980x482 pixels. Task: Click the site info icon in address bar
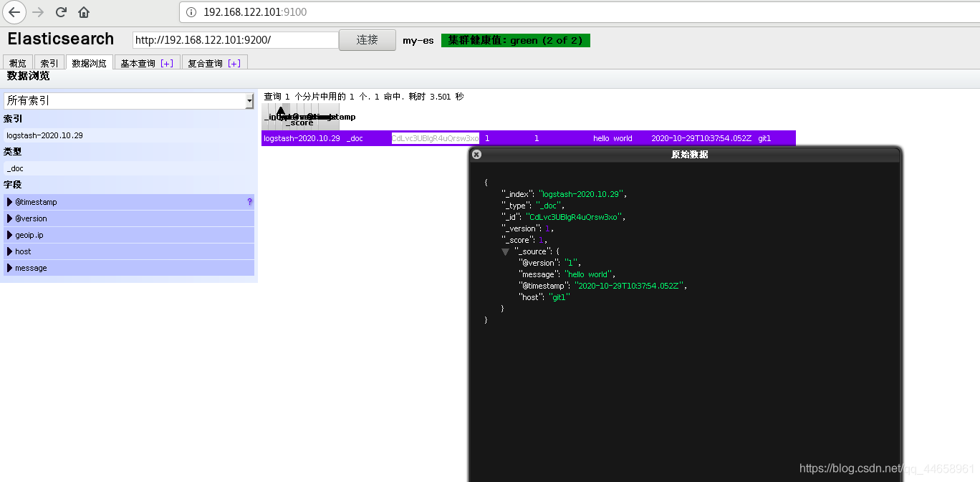tap(191, 12)
